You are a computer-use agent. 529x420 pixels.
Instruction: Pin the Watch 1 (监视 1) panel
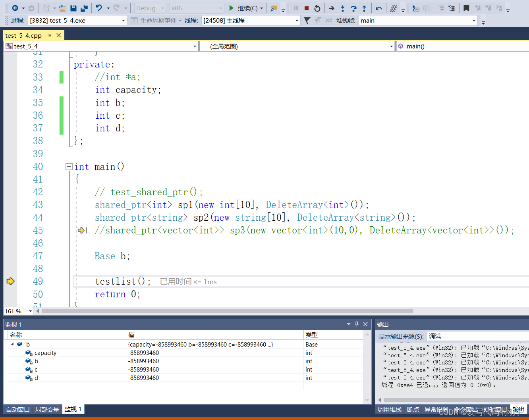tap(357, 324)
